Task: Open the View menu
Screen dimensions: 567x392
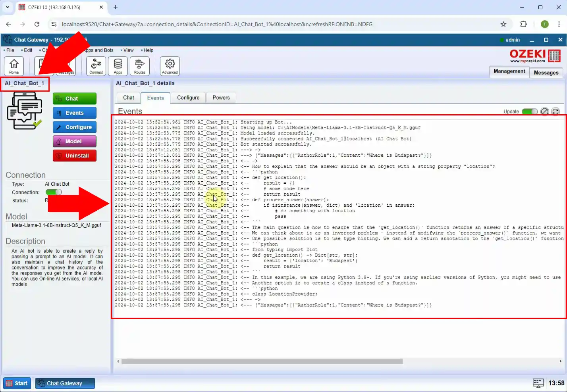Action: click(x=128, y=50)
